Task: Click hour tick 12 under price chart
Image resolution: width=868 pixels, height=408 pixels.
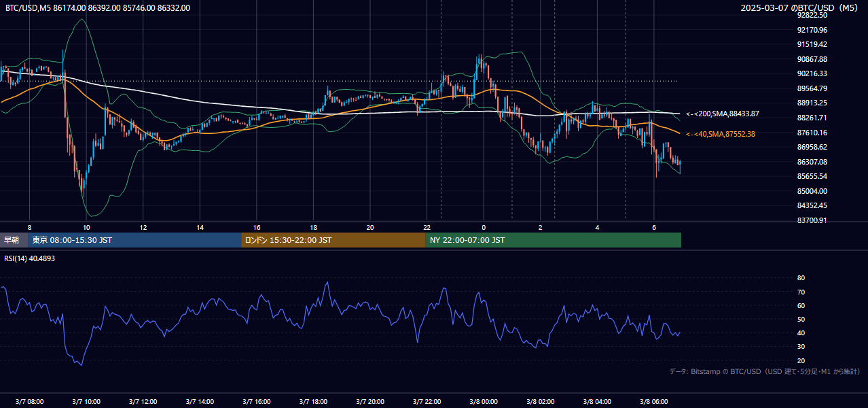Action: click(143, 227)
